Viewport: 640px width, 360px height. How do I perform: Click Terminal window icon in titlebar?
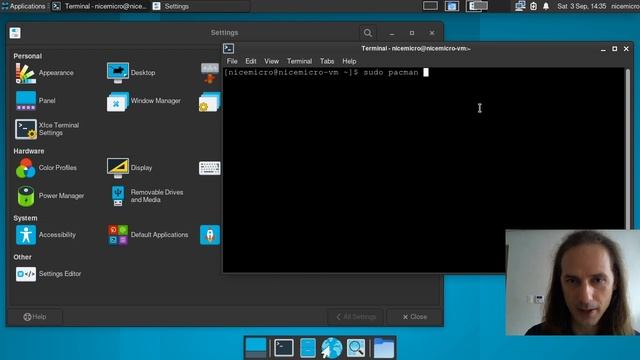(x=229, y=49)
